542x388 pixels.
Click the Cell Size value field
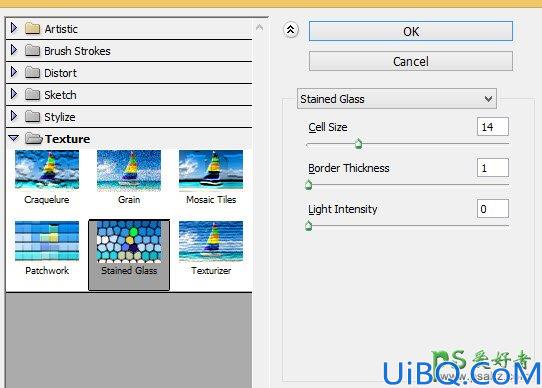(493, 127)
